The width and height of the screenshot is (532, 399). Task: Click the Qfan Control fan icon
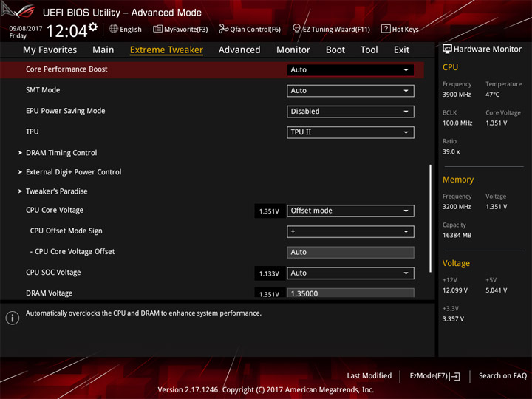(223, 29)
